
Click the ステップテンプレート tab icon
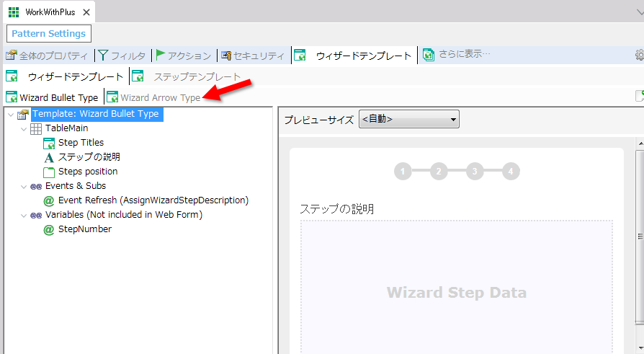[x=138, y=76]
